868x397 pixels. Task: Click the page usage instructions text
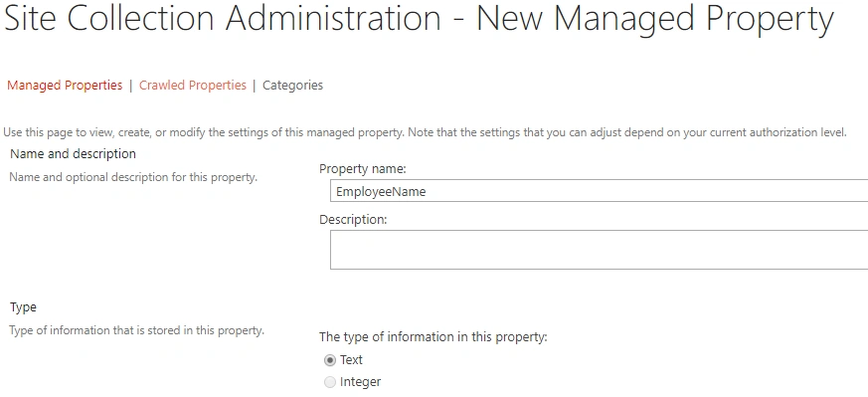(x=426, y=133)
